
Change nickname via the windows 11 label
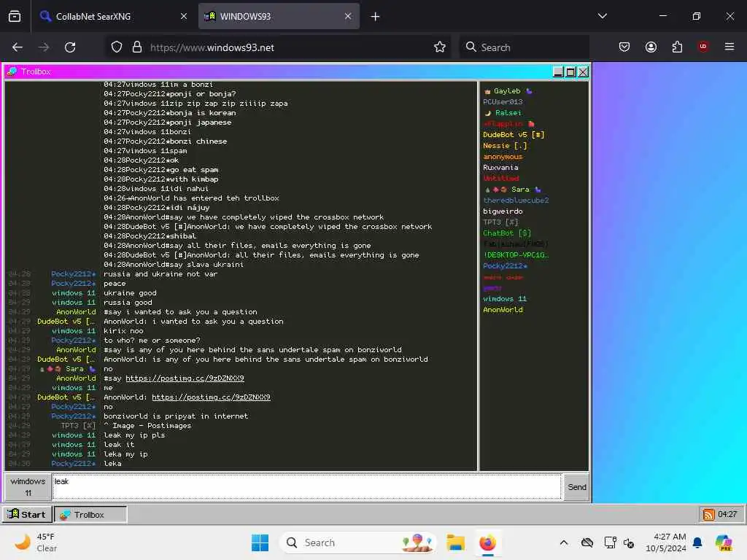28,486
